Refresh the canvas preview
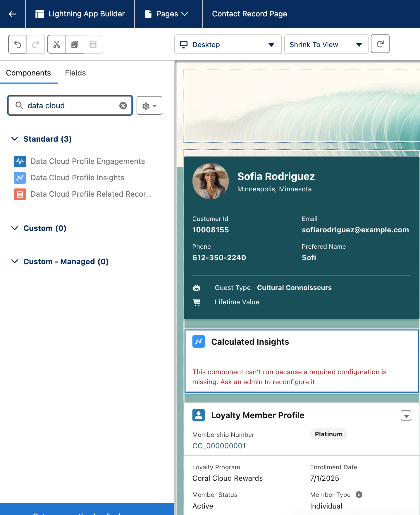Image resolution: width=420 pixels, height=515 pixels. [380, 44]
